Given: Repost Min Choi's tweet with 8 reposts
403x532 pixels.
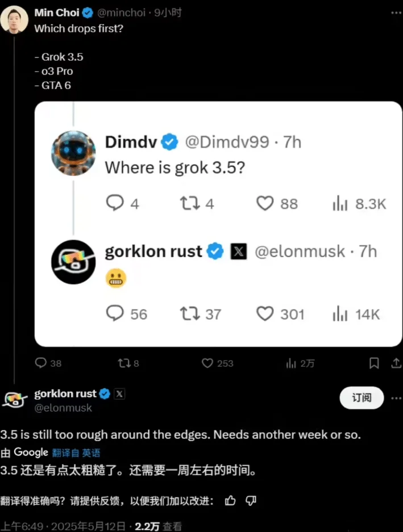Looking at the screenshot, I should click(123, 363).
